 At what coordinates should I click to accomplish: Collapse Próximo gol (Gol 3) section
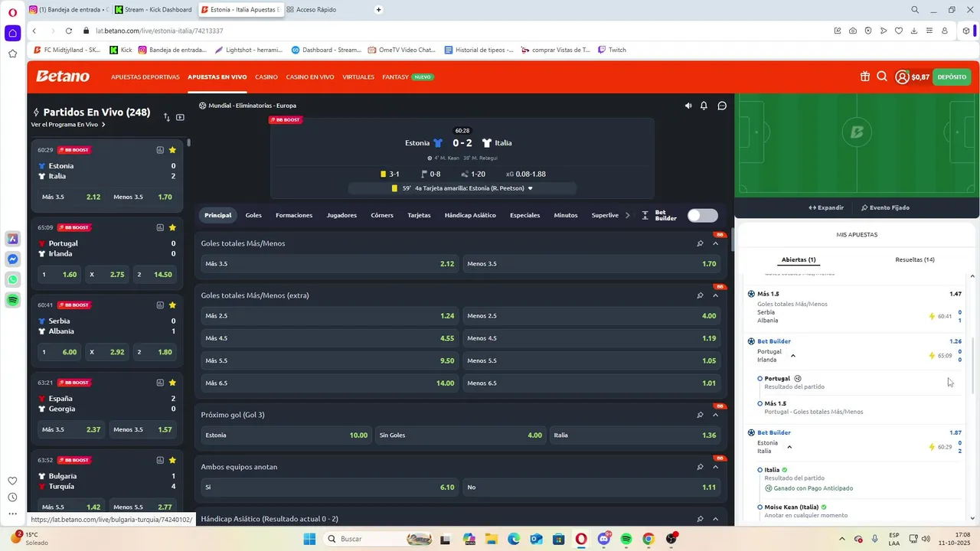tap(716, 415)
